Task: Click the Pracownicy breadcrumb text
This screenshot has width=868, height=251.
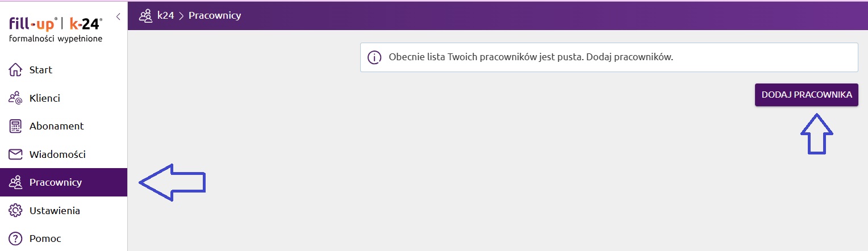Action: pyautogui.click(x=215, y=15)
